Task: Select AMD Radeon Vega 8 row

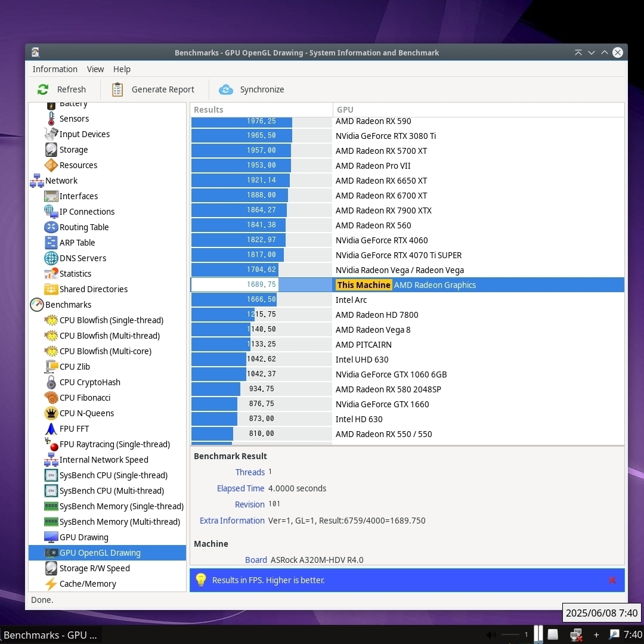Action: click(407, 330)
